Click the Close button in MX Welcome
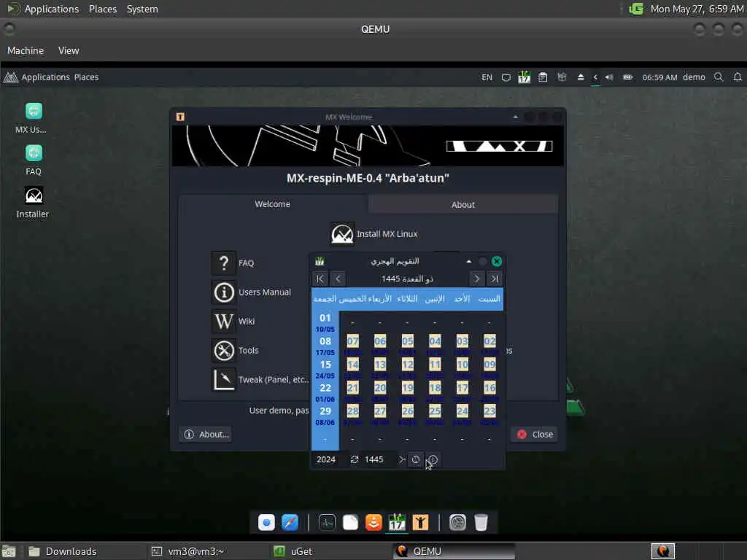 [x=535, y=435]
